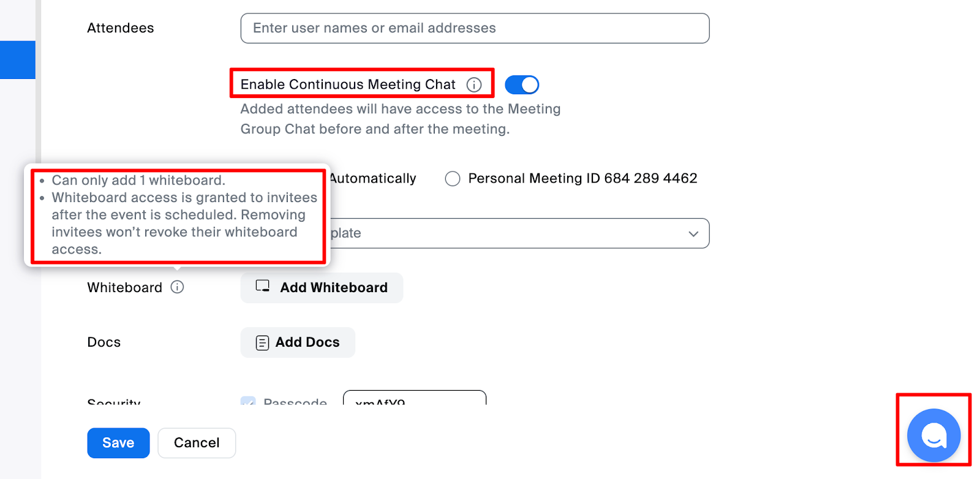Click the Add Whiteboard button
The image size is (980, 479).
[x=322, y=287]
